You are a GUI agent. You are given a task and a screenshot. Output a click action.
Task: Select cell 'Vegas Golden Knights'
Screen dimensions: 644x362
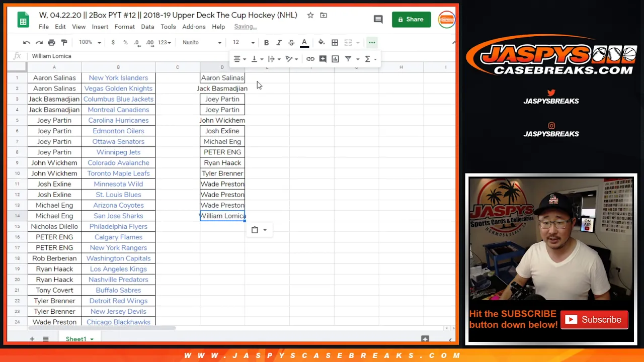coord(118,88)
